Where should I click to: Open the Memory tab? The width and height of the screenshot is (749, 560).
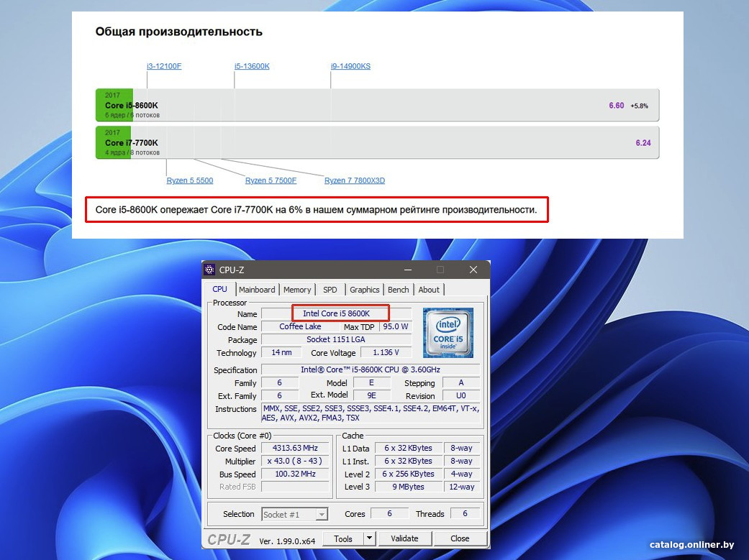297,290
